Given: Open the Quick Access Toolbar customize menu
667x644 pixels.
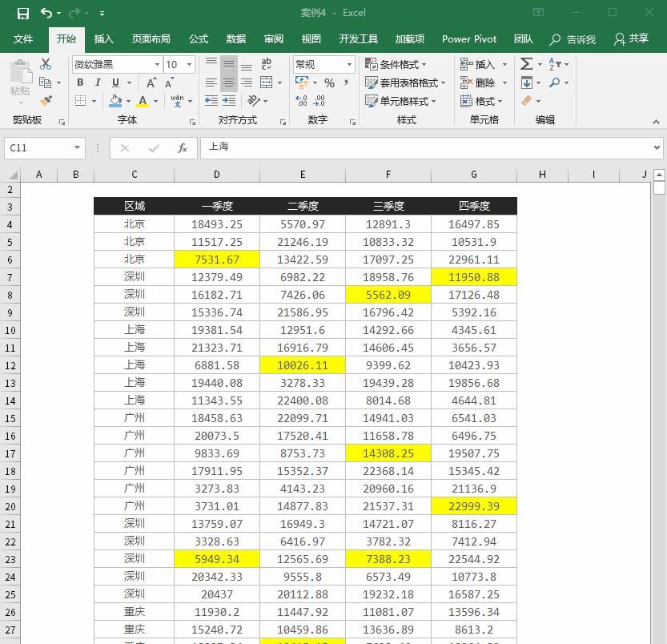Looking at the screenshot, I should tap(102, 14).
